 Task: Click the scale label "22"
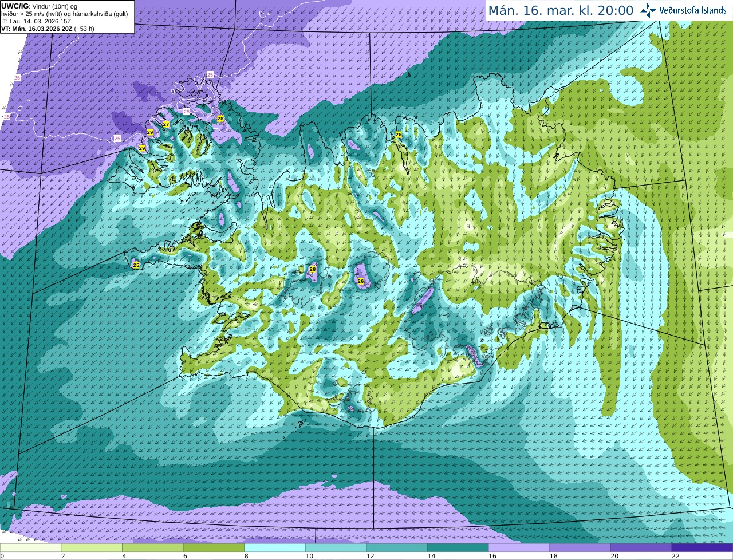(x=676, y=556)
